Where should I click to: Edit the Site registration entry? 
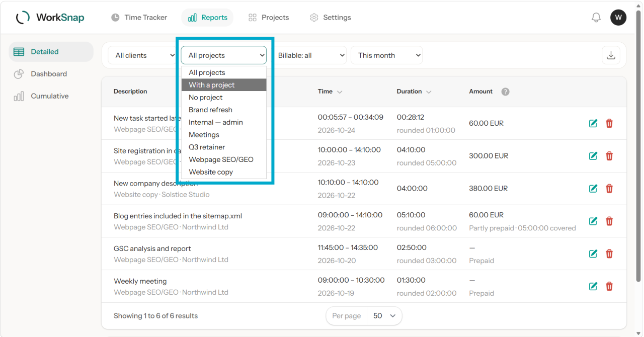point(593,156)
